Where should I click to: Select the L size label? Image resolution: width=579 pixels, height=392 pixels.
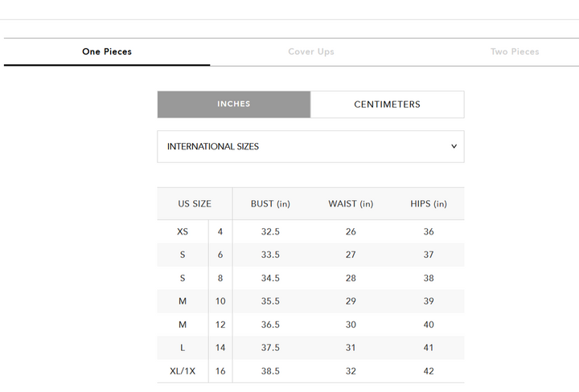pyautogui.click(x=183, y=348)
